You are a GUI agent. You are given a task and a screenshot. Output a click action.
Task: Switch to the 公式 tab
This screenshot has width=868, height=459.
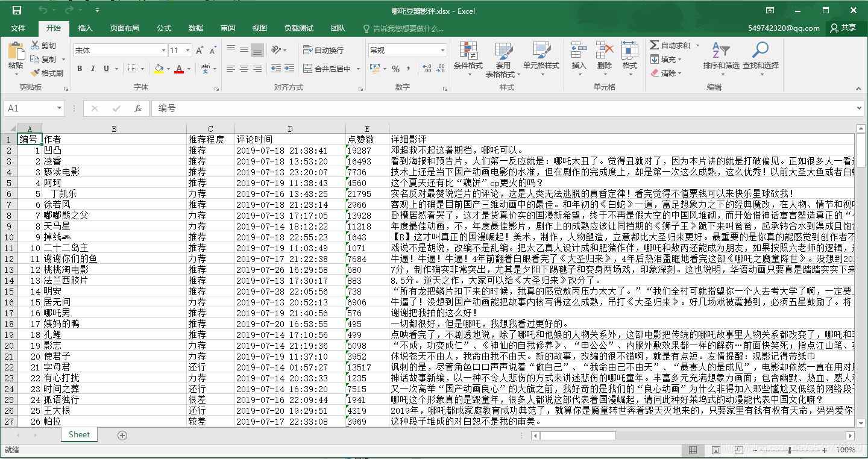tap(164, 28)
